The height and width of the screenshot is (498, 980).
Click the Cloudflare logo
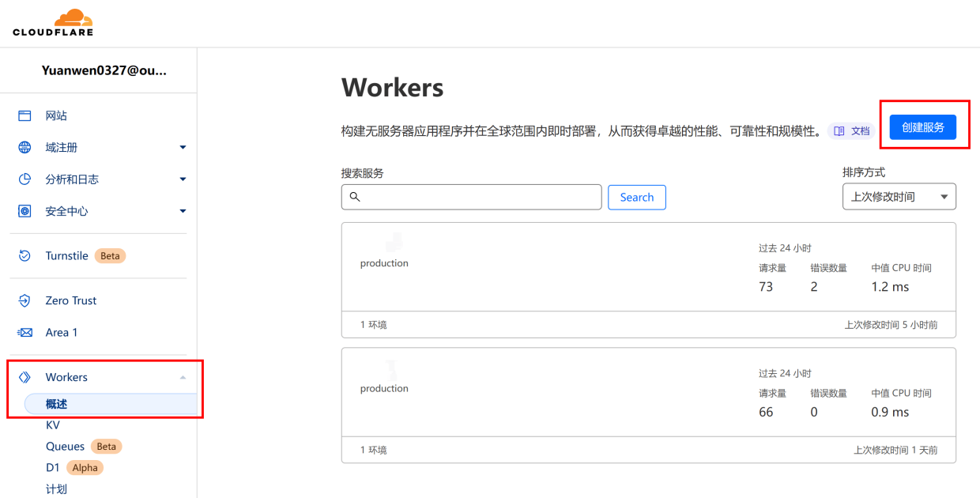pos(53,22)
